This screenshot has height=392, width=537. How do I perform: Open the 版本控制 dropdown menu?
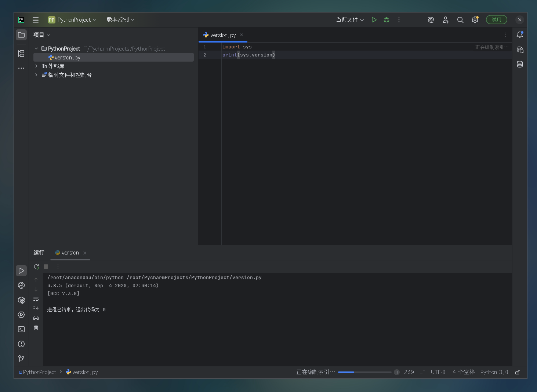(x=120, y=20)
